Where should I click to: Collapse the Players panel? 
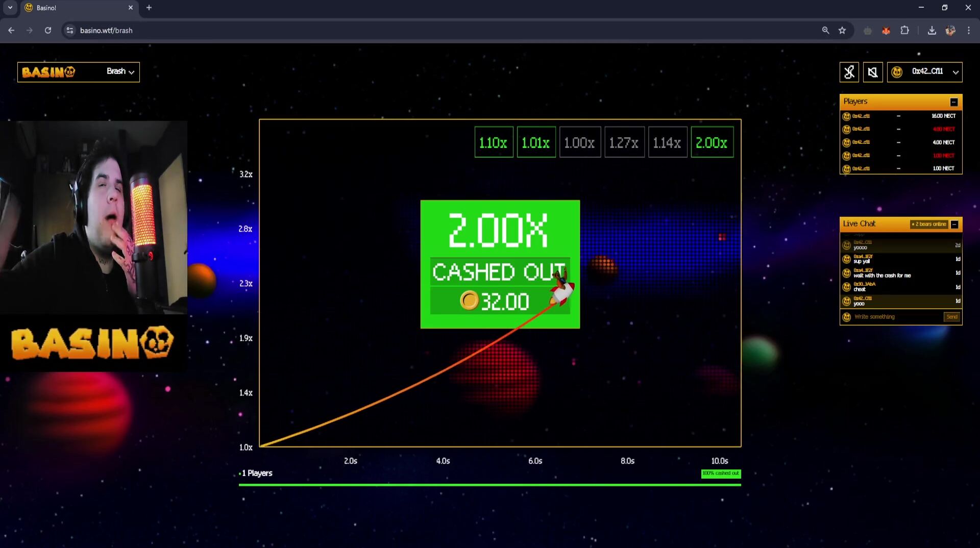pyautogui.click(x=953, y=102)
